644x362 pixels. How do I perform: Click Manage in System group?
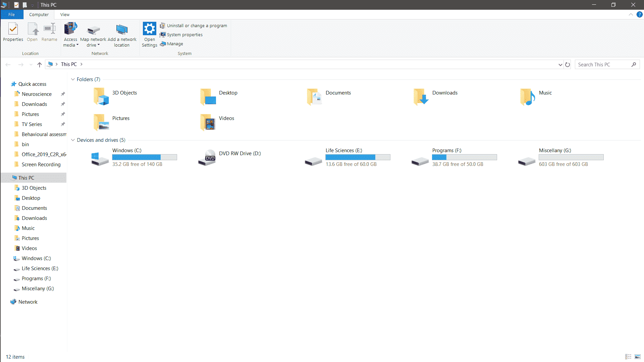coord(172,44)
